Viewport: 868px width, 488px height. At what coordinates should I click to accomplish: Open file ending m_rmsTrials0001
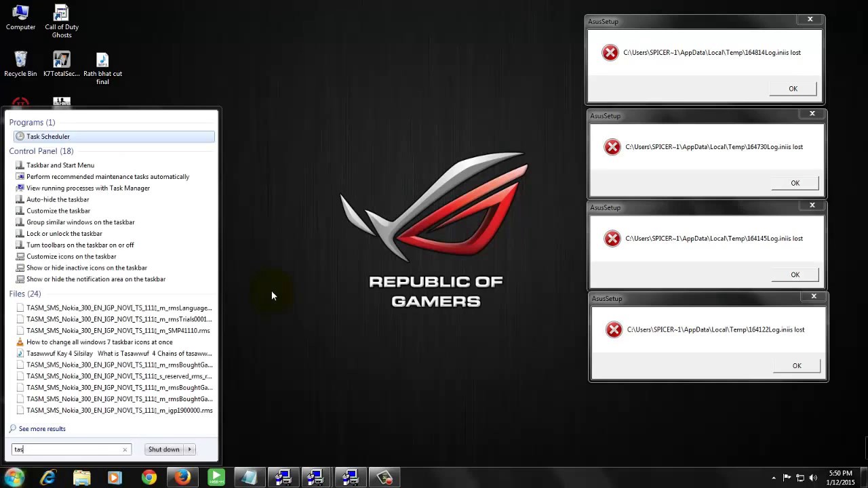pos(114,319)
